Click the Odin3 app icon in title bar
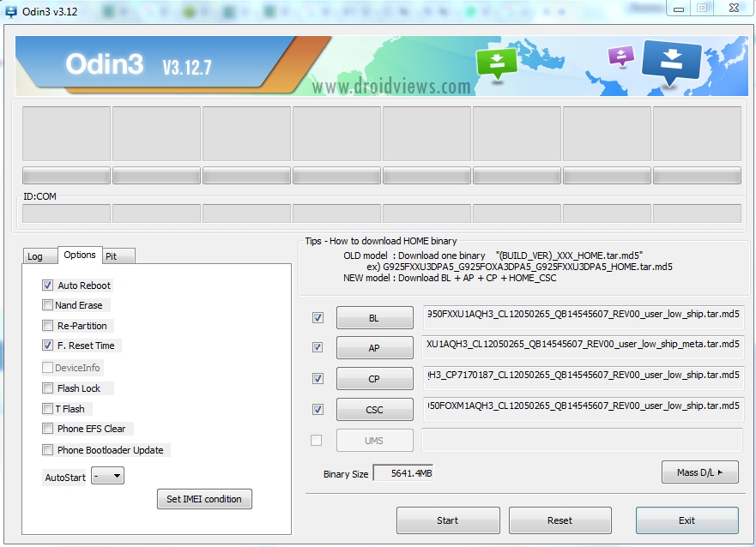This screenshot has height=547, width=756. coord(10,11)
